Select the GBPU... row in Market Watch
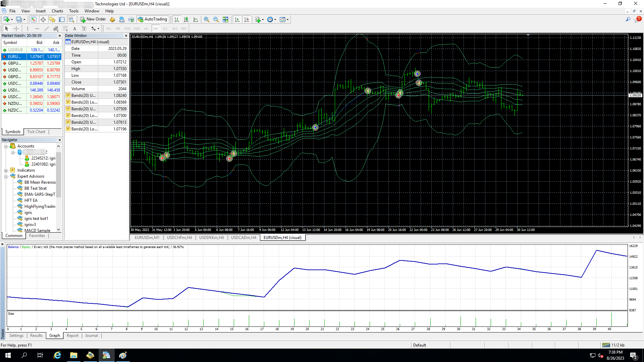 [x=15, y=63]
